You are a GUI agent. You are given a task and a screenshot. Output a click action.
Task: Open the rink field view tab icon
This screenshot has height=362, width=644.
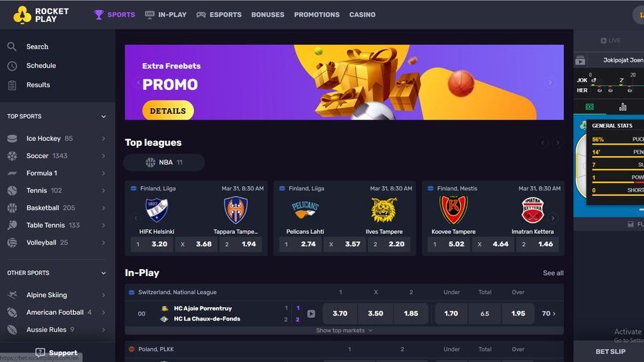click(590, 107)
